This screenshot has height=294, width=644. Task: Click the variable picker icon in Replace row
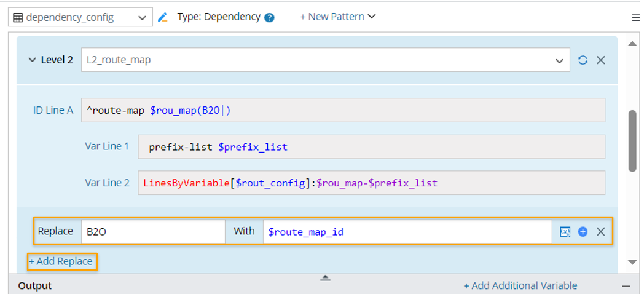(x=565, y=232)
